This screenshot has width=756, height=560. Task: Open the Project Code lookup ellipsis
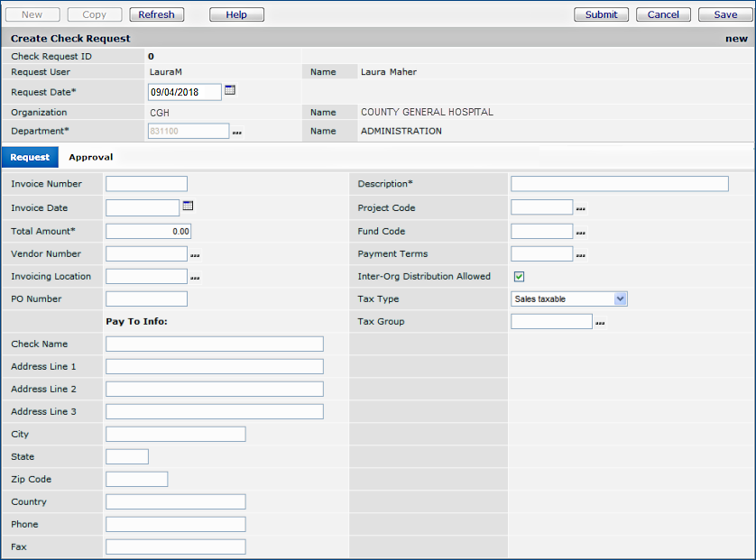pos(580,209)
